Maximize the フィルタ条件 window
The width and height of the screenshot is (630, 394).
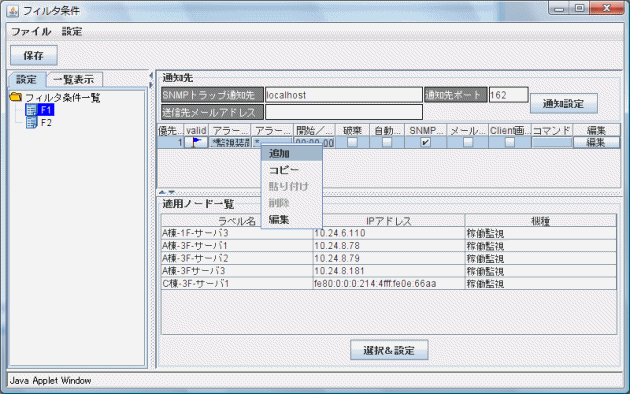[579, 8]
